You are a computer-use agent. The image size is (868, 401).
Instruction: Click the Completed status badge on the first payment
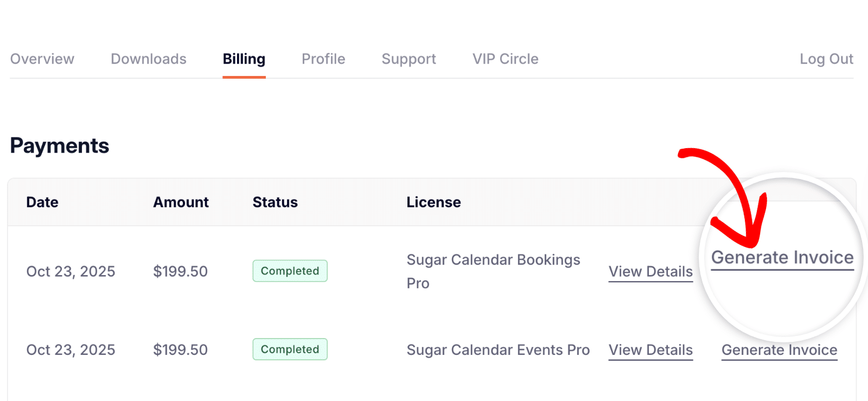tap(290, 271)
